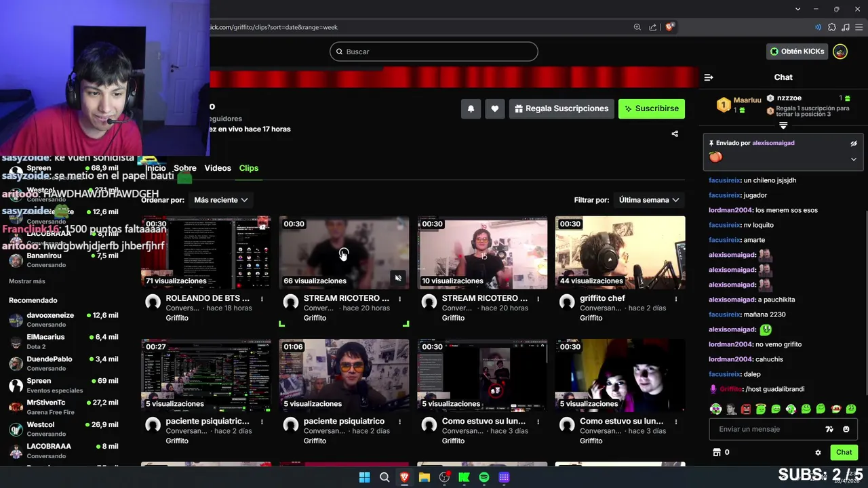Click Regala Suscripciones button
The height and width of the screenshot is (488, 868).
[x=561, y=108]
